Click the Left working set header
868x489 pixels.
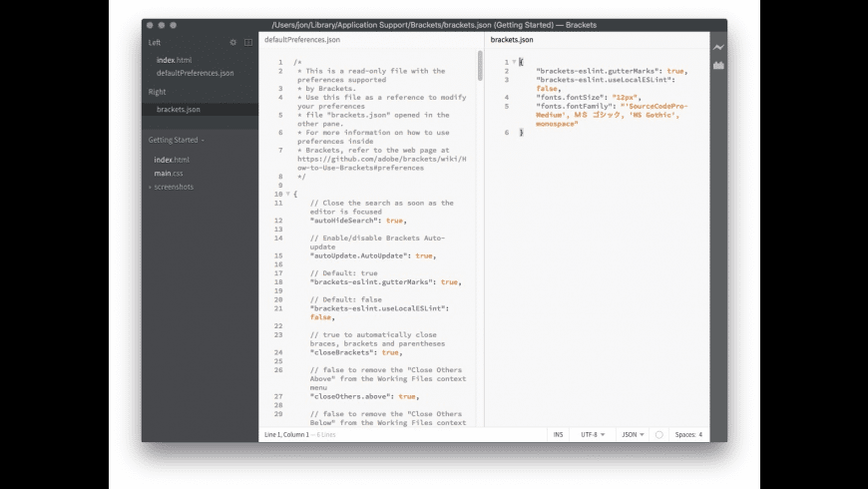pyautogui.click(x=155, y=43)
